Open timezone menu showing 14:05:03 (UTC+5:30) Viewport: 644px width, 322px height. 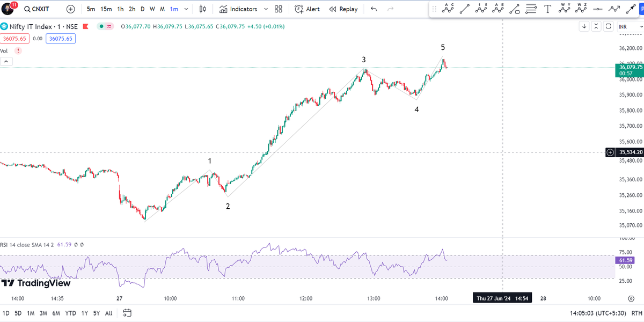point(597,313)
